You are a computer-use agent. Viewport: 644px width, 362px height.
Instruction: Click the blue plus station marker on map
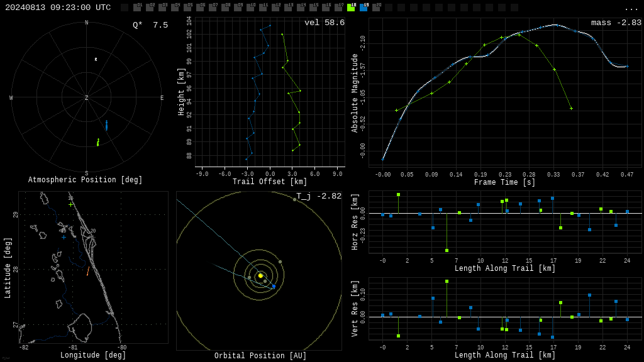[64, 237]
